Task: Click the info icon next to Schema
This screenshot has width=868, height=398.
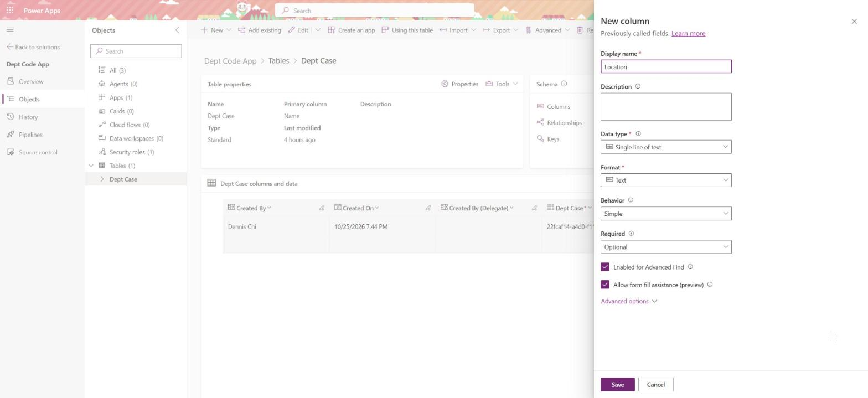Action: (x=564, y=84)
